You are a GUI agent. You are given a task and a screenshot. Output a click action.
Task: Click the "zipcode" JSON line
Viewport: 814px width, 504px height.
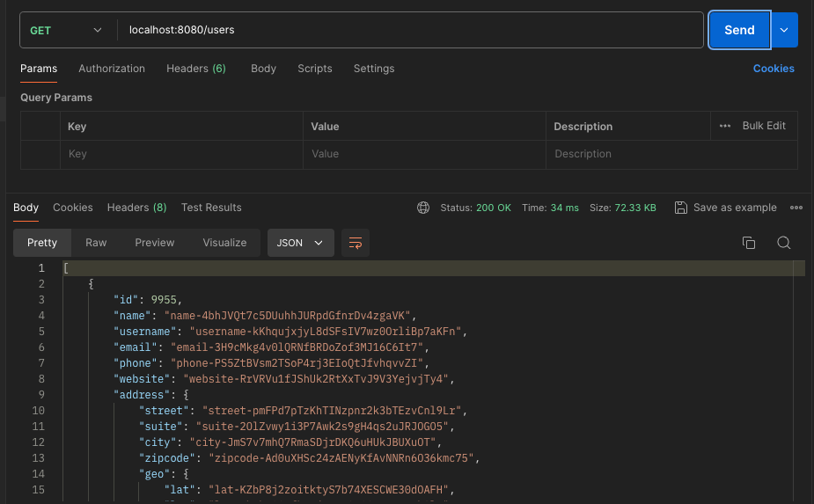click(310, 458)
